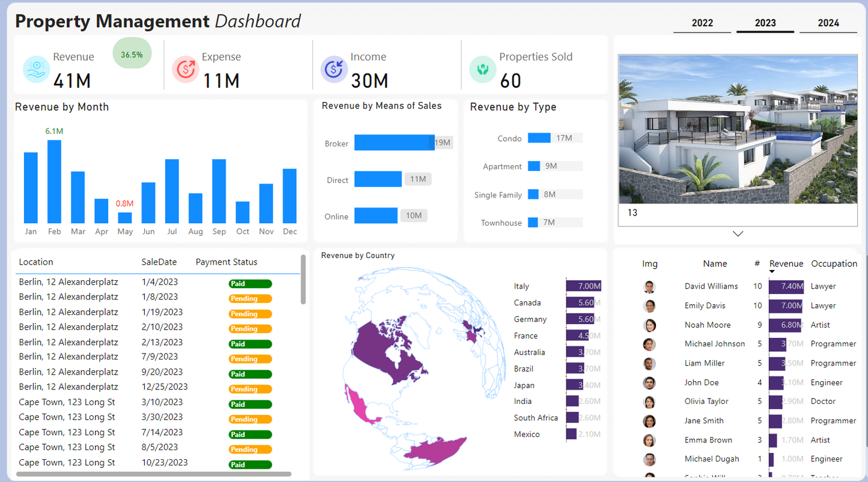Click Liam Miller's profile picture
The width and height of the screenshot is (868, 482).
pyautogui.click(x=649, y=364)
